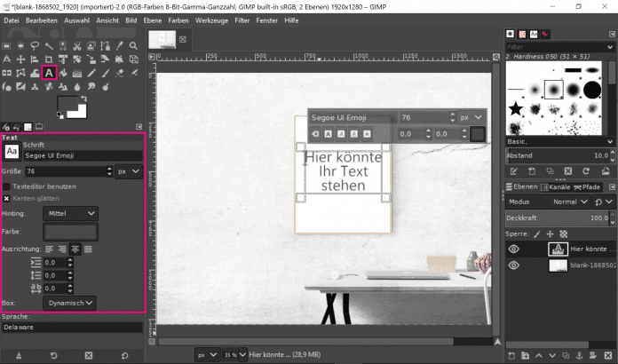Toggle 'Kanten glätten' checkbox
The height and width of the screenshot is (364, 618).
pyautogui.click(x=6, y=199)
